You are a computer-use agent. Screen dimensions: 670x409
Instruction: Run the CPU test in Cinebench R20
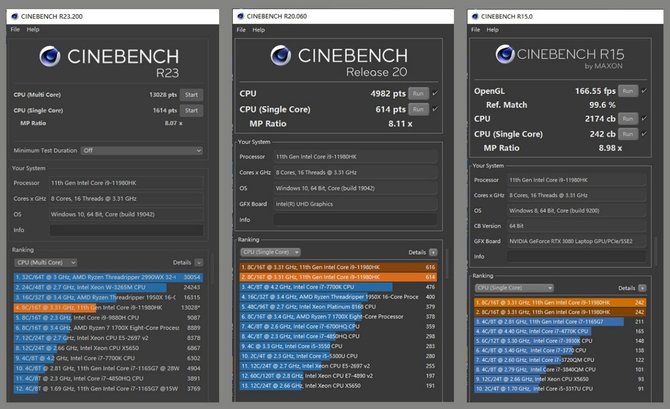[418, 93]
